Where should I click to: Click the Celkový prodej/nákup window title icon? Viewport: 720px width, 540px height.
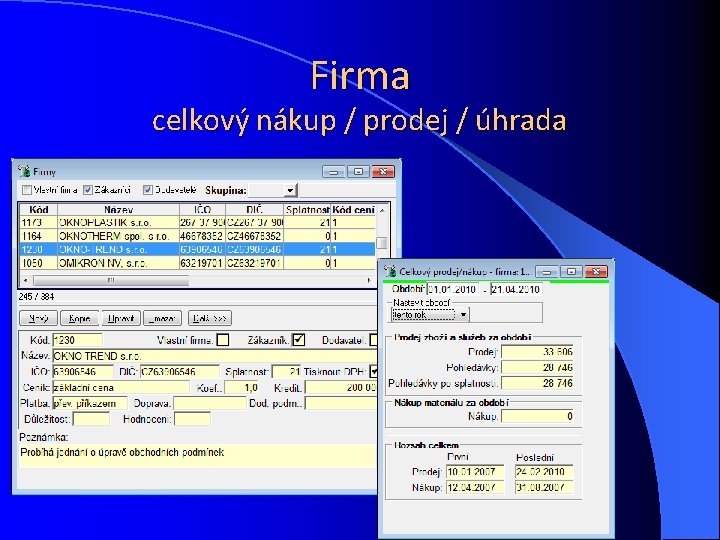(x=390, y=271)
